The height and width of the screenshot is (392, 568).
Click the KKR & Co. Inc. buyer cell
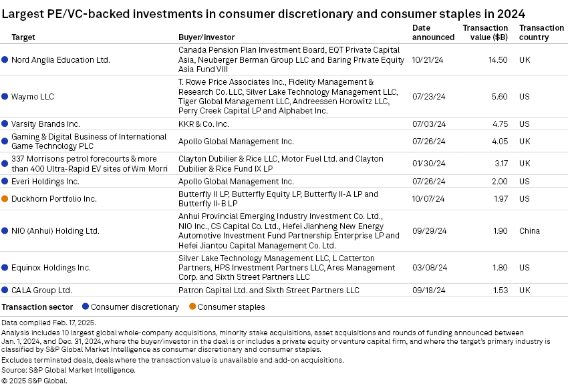204,124
